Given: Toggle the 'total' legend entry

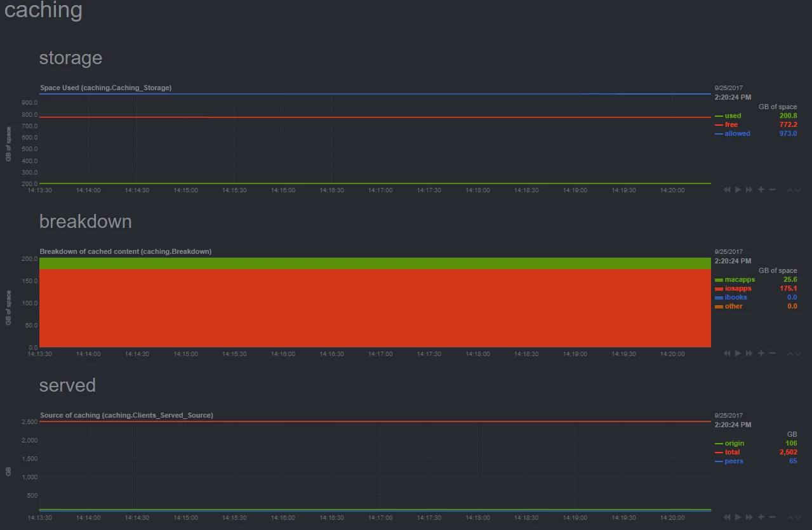Looking at the screenshot, I should 732,453.
